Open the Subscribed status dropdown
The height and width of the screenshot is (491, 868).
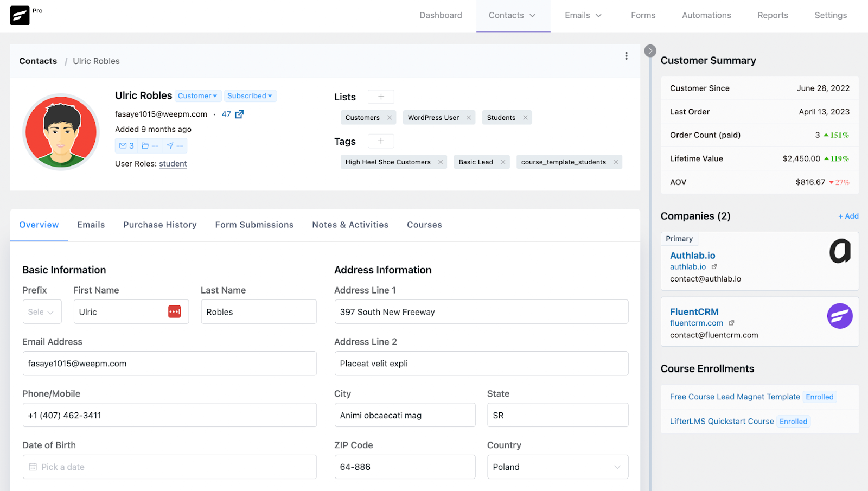(250, 96)
